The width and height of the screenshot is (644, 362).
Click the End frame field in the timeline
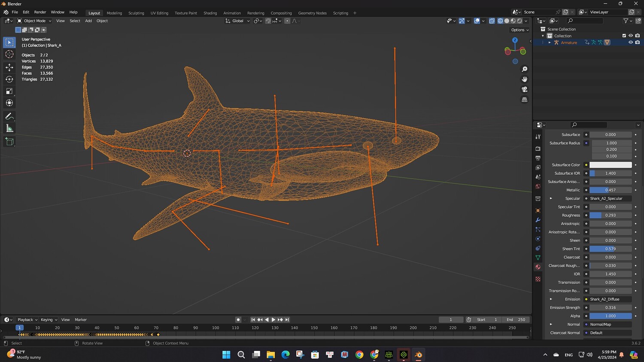pyautogui.click(x=516, y=319)
